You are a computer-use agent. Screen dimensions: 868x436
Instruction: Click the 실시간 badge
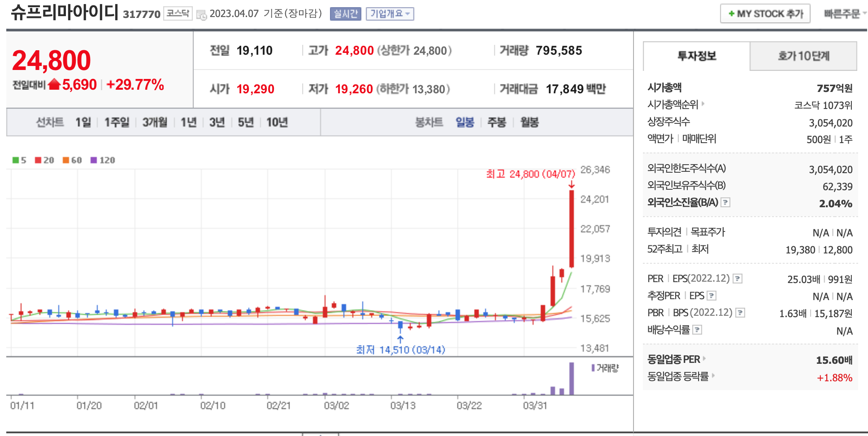346,14
